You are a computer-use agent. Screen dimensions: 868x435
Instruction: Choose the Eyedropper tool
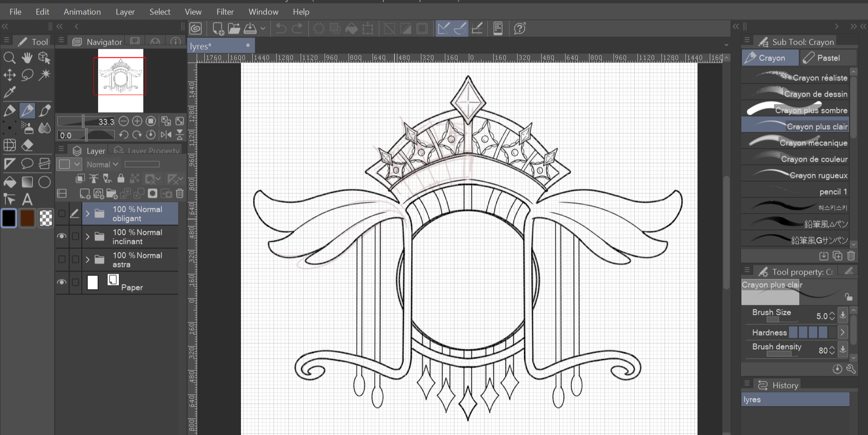(9, 92)
